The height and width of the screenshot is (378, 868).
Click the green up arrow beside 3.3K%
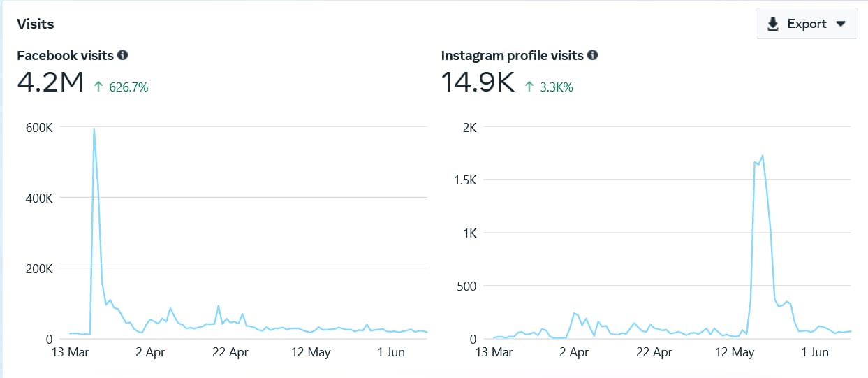point(529,87)
